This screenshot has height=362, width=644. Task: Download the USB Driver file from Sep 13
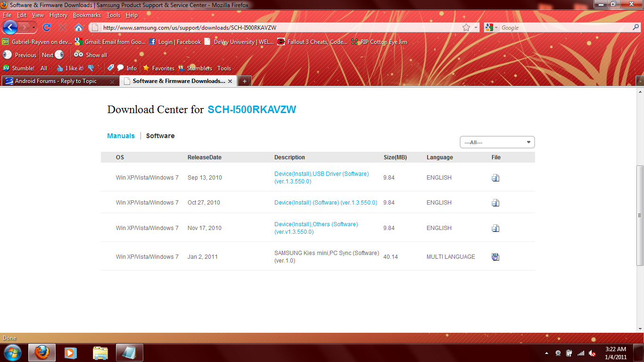(x=495, y=178)
